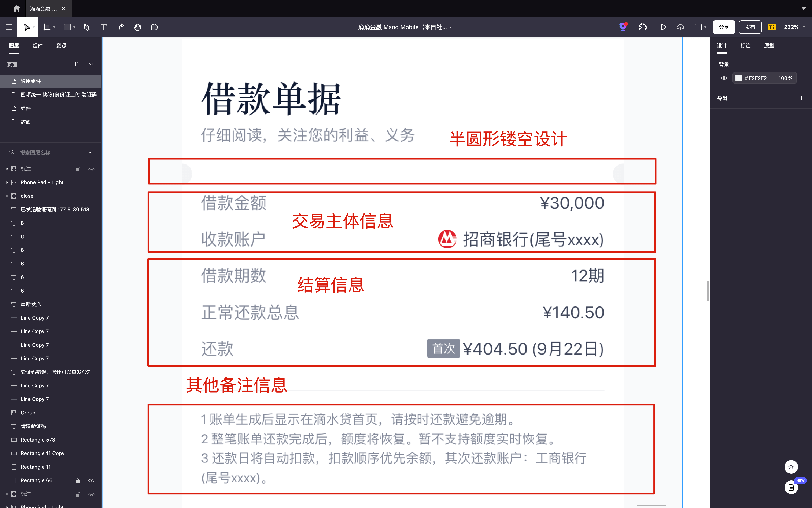The height and width of the screenshot is (508, 812).
Task: Open the layout view panel icon
Action: pyautogui.click(x=698, y=27)
